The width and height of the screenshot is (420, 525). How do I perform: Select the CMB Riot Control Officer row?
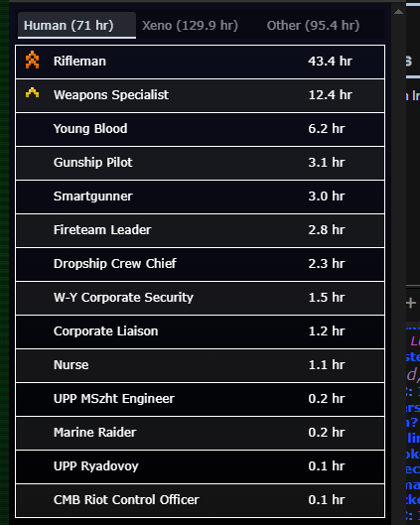tap(200, 501)
